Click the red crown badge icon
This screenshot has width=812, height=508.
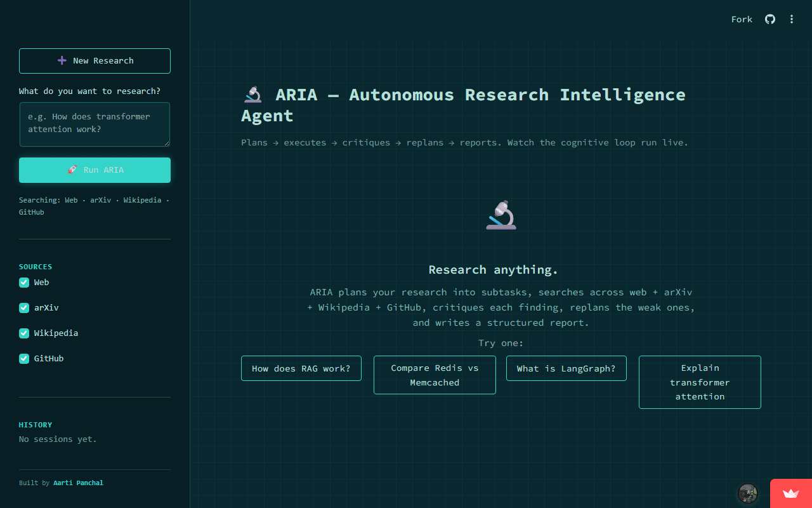[791, 493]
